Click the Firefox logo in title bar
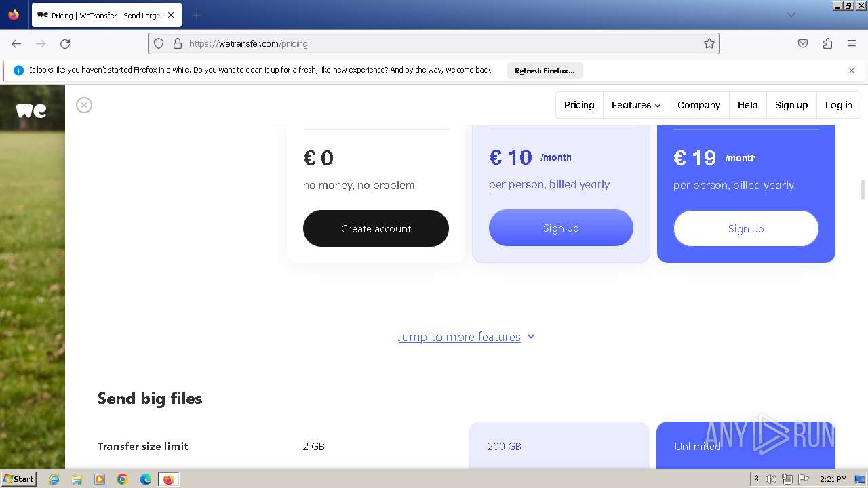Viewport: 868px width, 488px height. tap(14, 14)
